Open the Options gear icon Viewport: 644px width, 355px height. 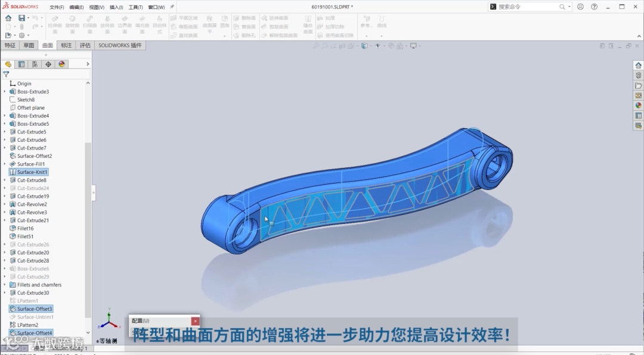point(22,35)
